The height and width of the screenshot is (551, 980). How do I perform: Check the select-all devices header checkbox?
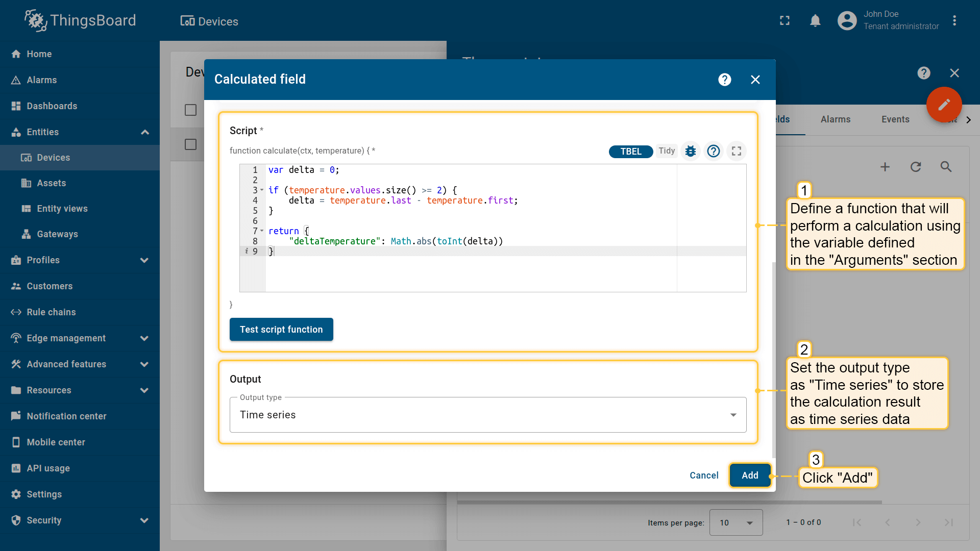190,110
